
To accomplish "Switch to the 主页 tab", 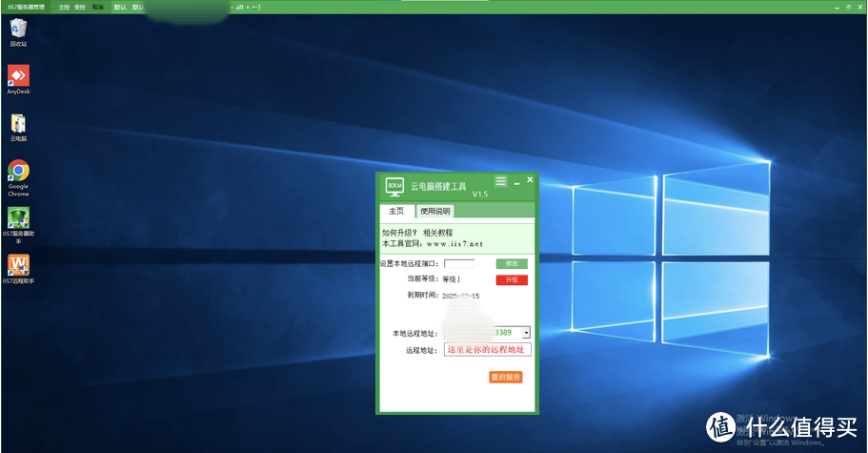I will (x=396, y=211).
